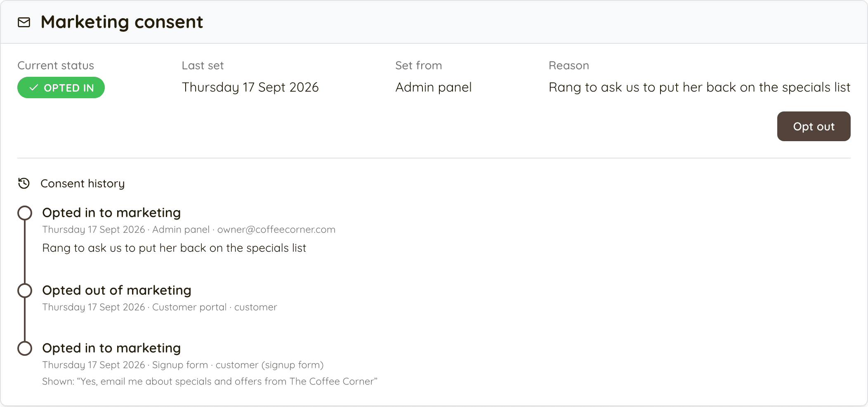The height and width of the screenshot is (407, 868).
Task: Click the envelope icon beside Marketing consent
Action: point(24,22)
